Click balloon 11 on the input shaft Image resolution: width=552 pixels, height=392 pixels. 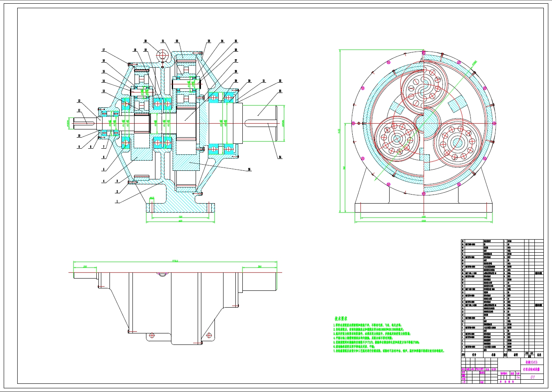pos(79,111)
